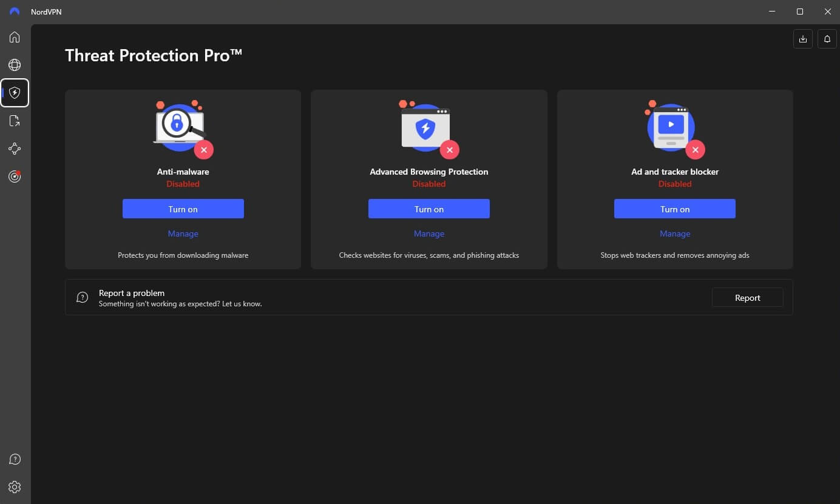
Task: Click the Report a problem question bubble icon
Action: tap(83, 297)
